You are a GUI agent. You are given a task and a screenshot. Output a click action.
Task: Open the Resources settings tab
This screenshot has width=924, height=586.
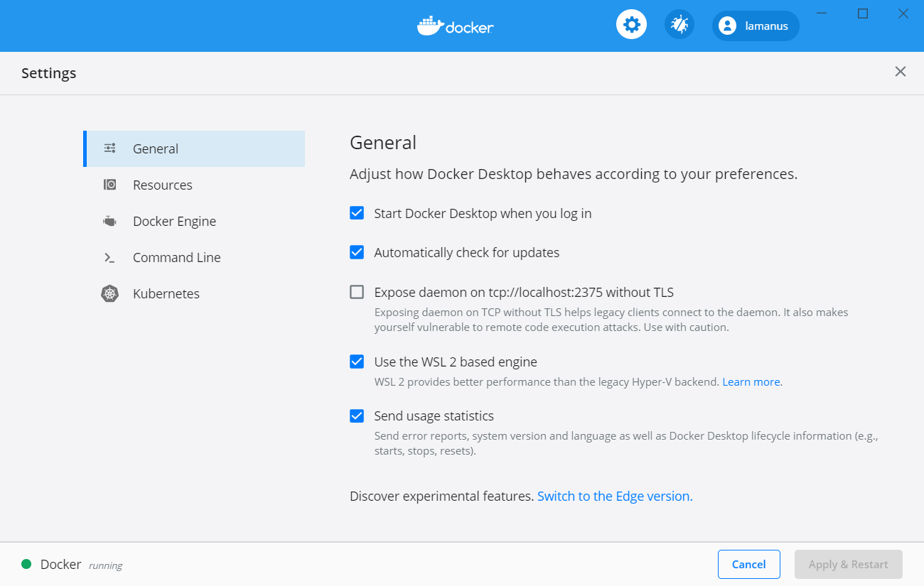(x=163, y=185)
